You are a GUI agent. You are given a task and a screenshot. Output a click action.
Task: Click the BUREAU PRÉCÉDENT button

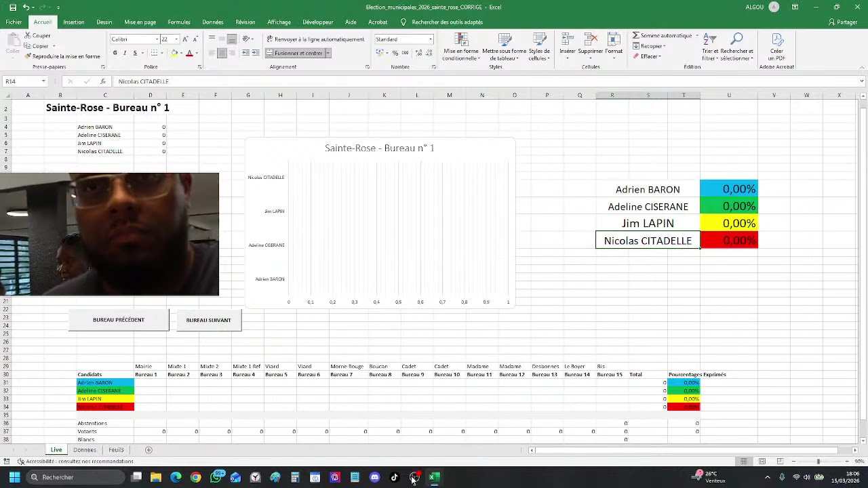pos(119,320)
